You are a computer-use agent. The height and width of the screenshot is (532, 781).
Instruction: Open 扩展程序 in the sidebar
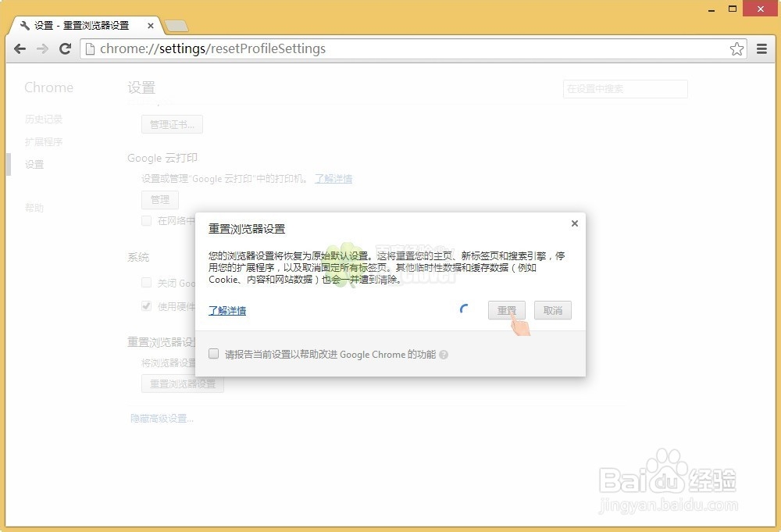click(x=44, y=142)
